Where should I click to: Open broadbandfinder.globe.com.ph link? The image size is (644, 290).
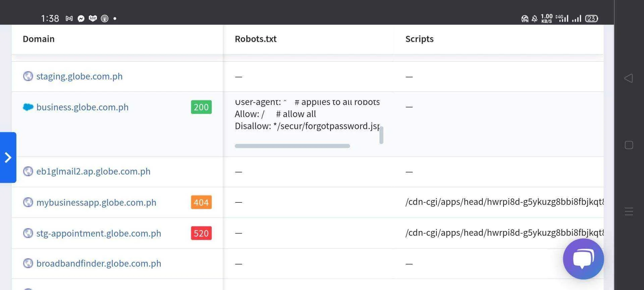pos(99,263)
